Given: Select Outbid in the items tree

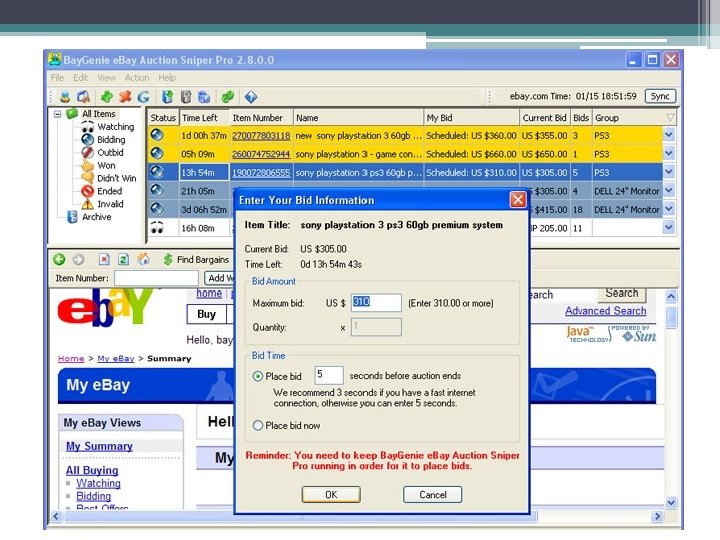Looking at the screenshot, I should pos(110,152).
